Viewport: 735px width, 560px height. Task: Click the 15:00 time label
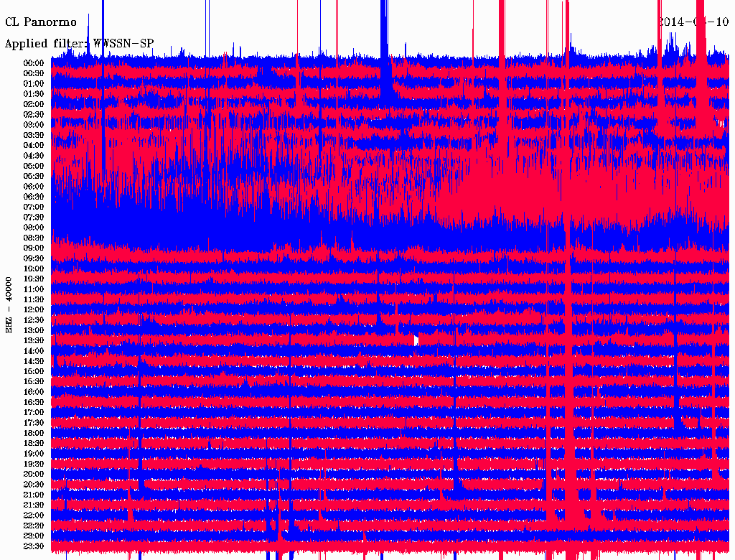(34, 371)
